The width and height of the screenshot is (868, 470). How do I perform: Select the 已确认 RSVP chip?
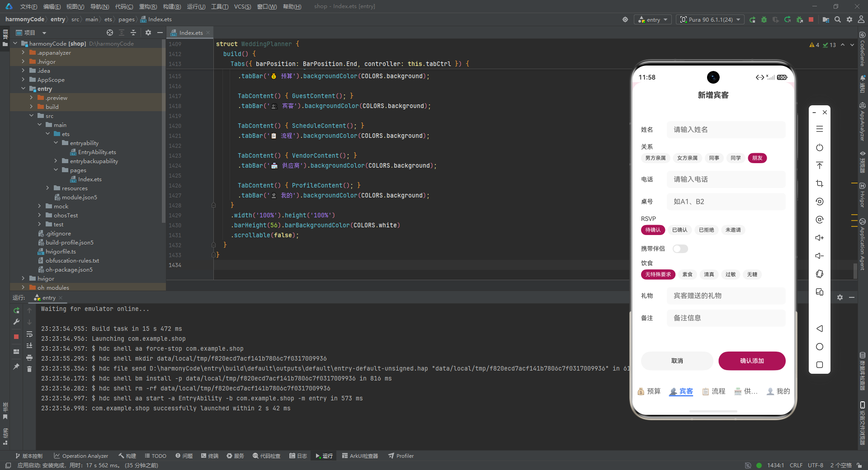click(679, 230)
